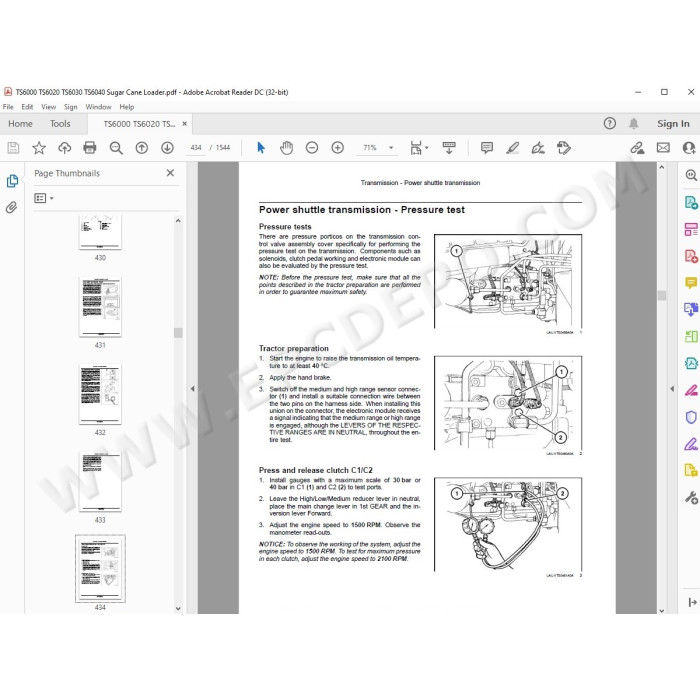
Task: Click the document scroll down arrow
Action: [x=662, y=610]
